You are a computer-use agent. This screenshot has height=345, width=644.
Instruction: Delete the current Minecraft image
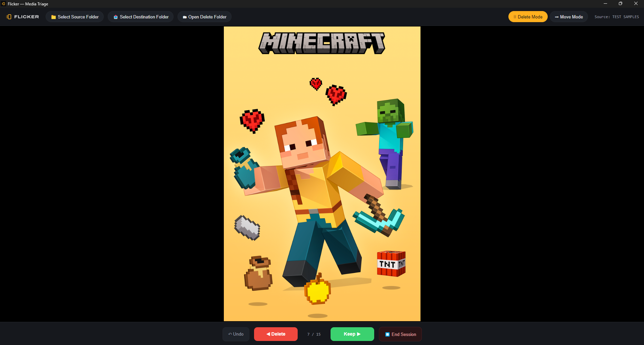coord(276,334)
